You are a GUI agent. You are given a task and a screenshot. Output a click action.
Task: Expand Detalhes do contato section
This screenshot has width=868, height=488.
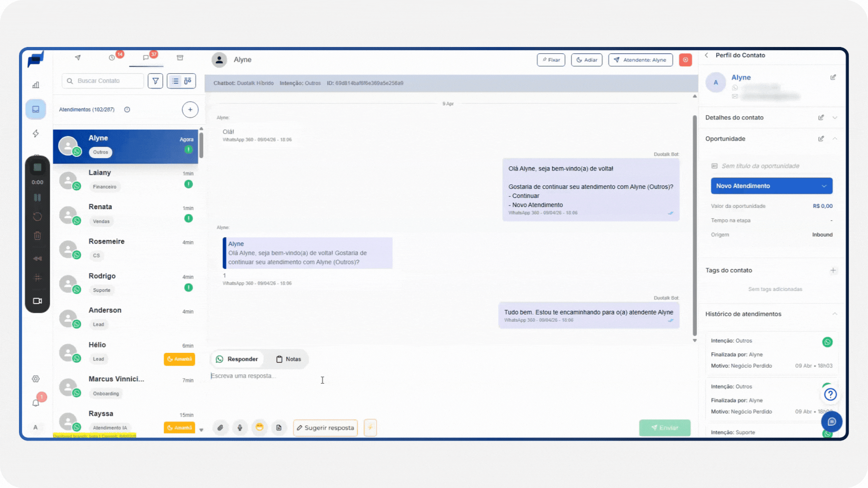coord(835,117)
